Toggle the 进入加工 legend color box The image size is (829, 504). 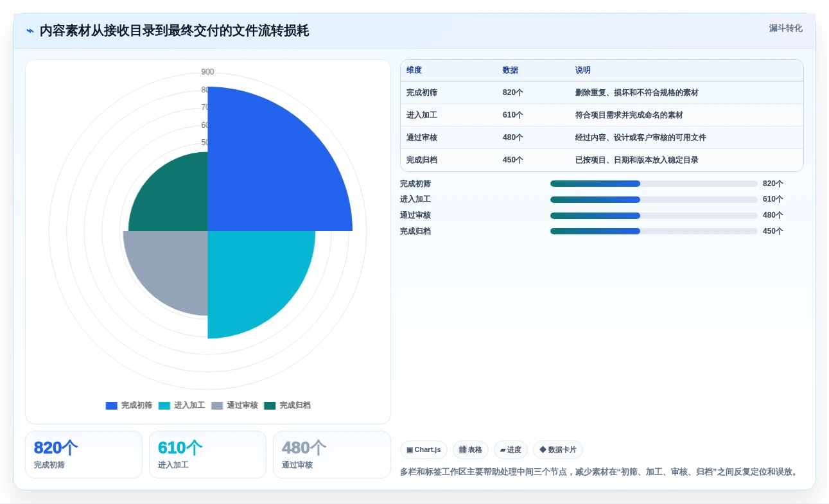164,406
